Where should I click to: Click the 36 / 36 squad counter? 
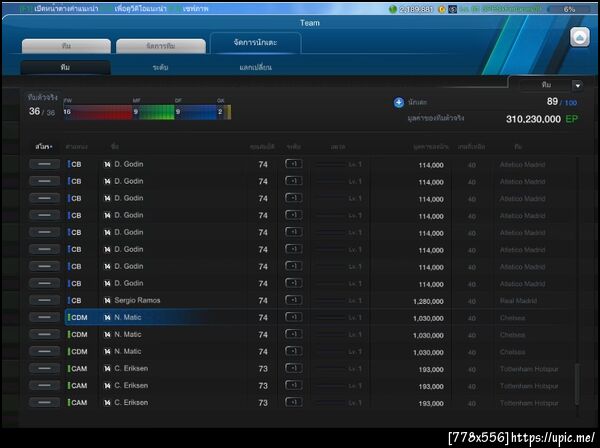(42, 111)
